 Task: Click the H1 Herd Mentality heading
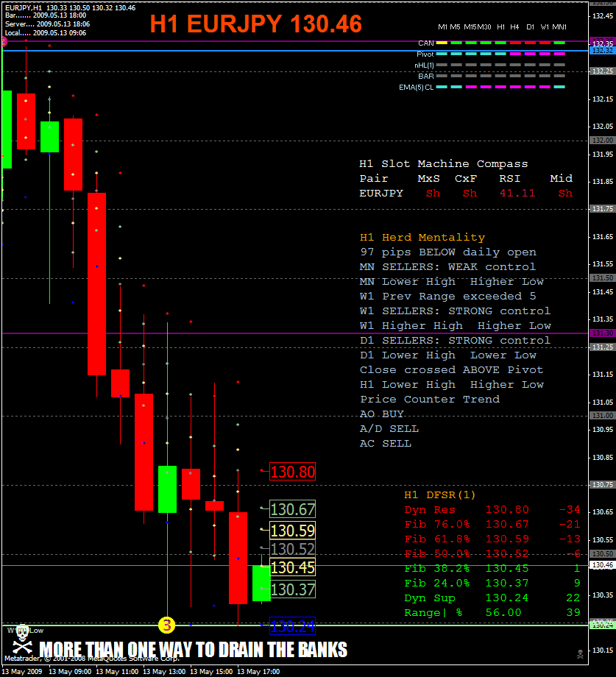tap(422, 237)
